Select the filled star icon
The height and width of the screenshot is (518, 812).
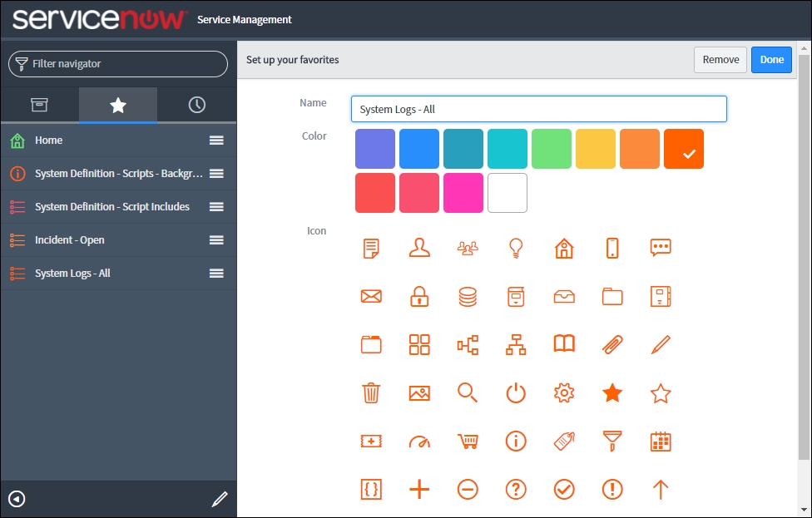[612, 392]
